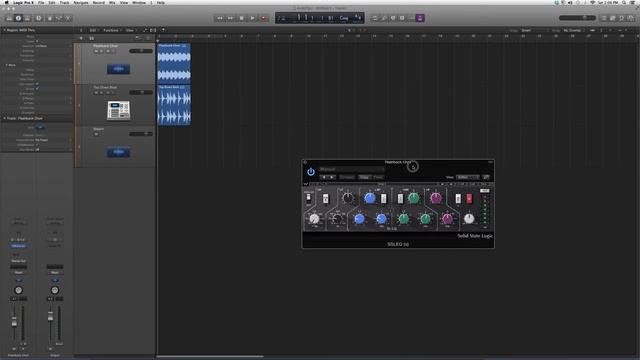Collapse the Track Flashback Choir disclosure triangle
The image size is (640, 360).
(4, 118)
